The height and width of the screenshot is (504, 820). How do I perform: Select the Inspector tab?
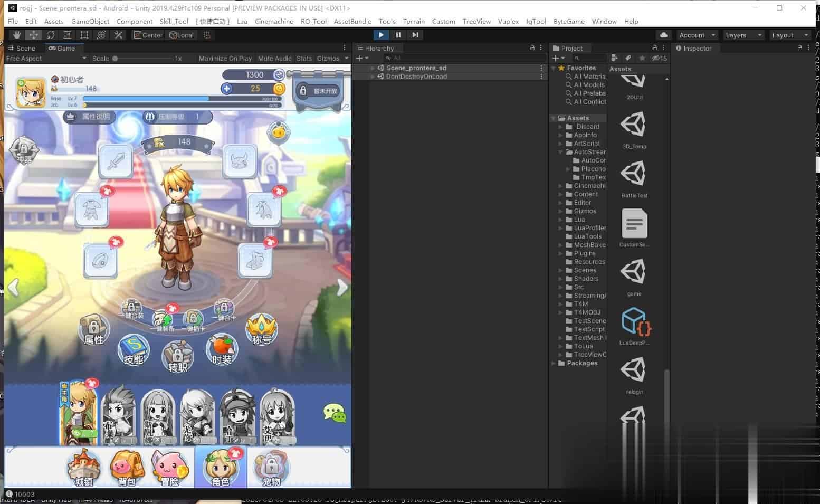point(693,48)
